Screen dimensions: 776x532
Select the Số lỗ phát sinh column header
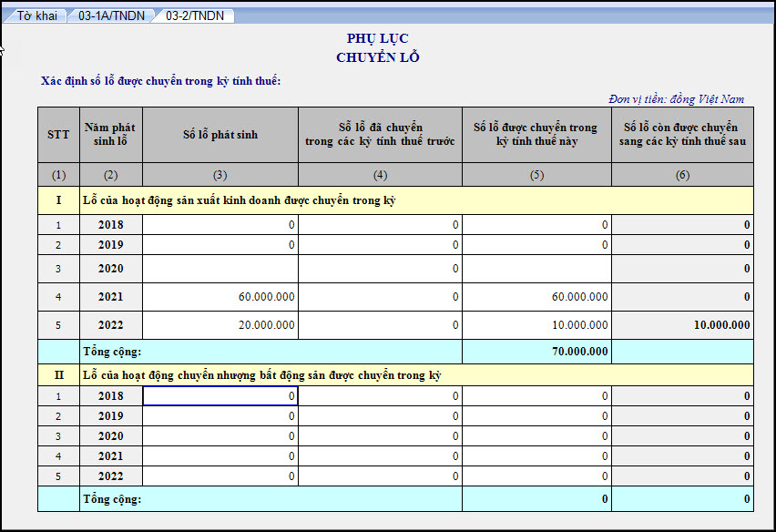[220, 135]
